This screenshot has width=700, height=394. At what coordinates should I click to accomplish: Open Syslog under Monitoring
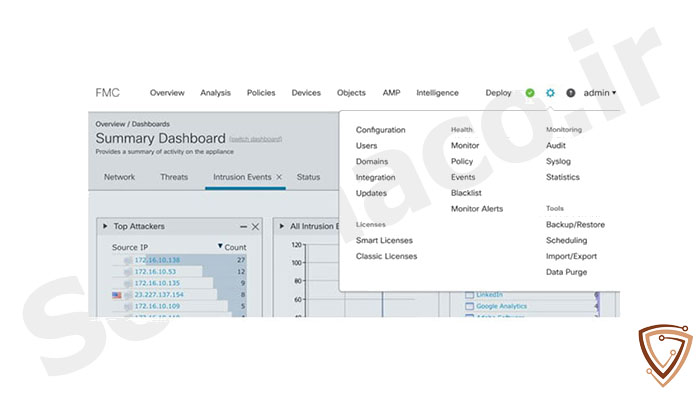click(x=558, y=162)
